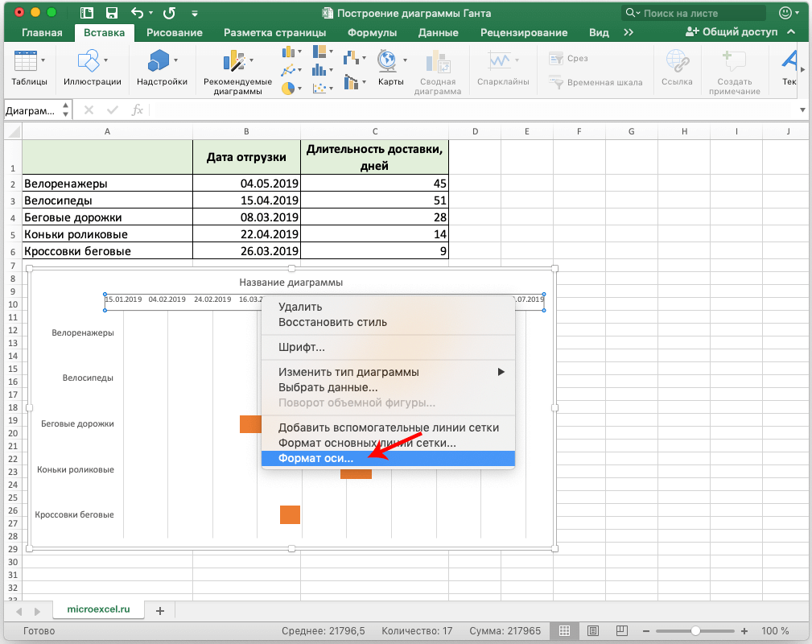Image resolution: width=812 pixels, height=644 pixels.
Task: Choose Добавить вспомогательные линии сетки
Action: coord(389,427)
